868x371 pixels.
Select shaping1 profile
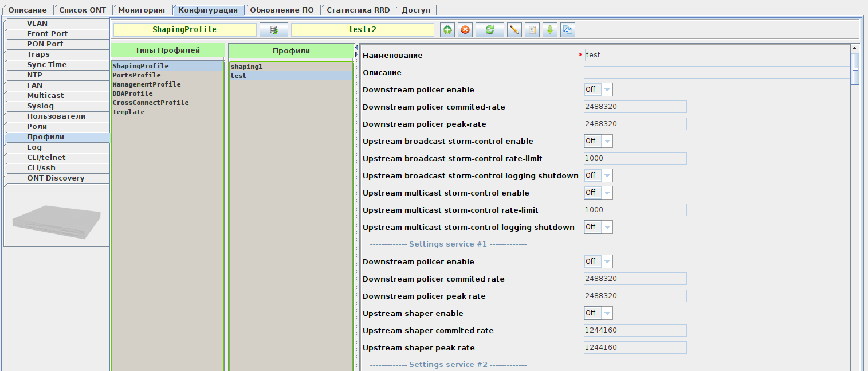click(291, 67)
